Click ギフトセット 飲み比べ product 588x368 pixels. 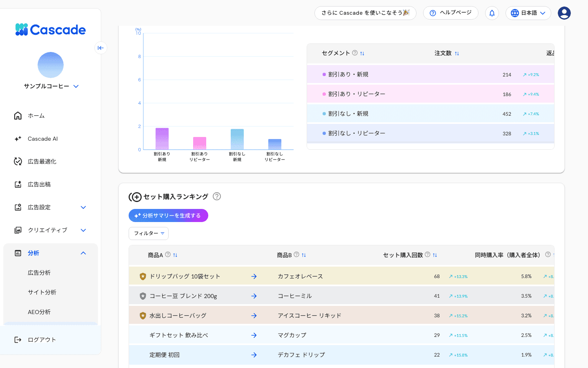pos(179,335)
